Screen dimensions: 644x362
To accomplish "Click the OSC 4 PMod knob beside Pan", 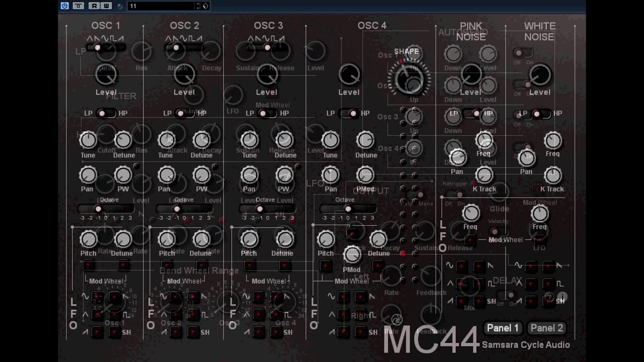I will coord(365,175).
